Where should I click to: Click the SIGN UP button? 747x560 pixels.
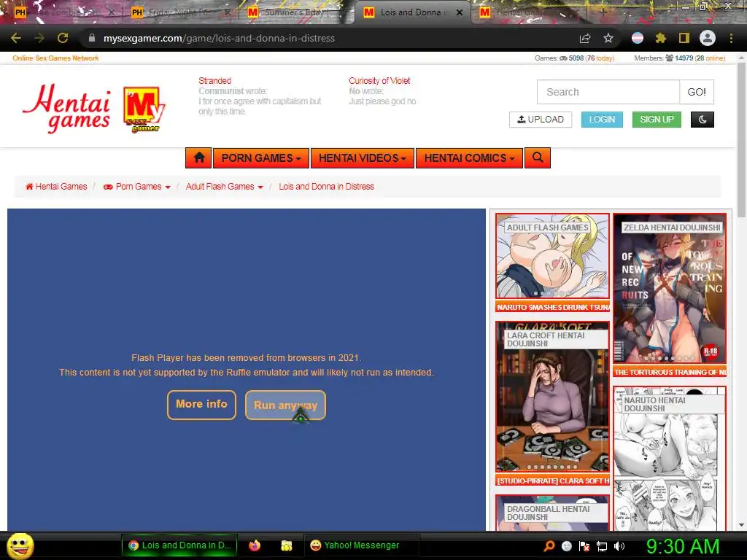coord(657,120)
